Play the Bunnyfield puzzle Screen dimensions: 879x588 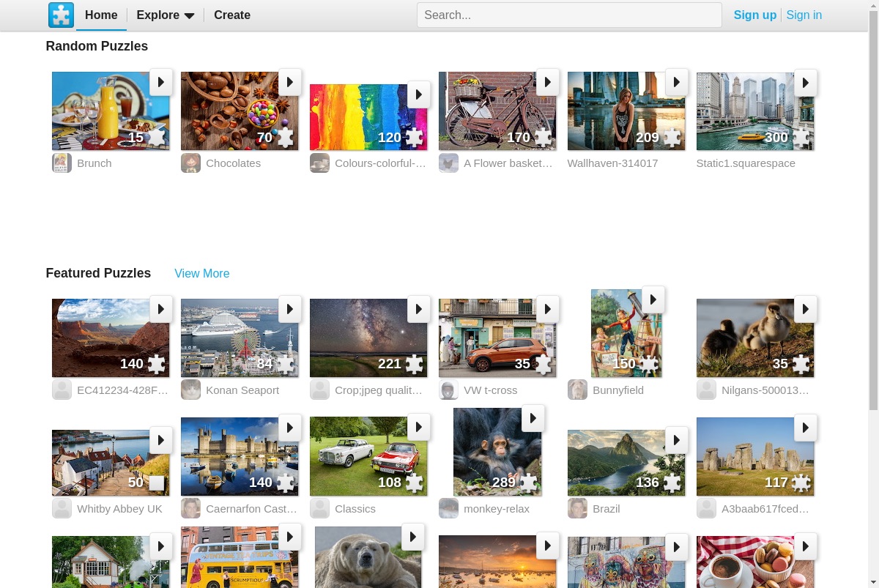point(653,299)
